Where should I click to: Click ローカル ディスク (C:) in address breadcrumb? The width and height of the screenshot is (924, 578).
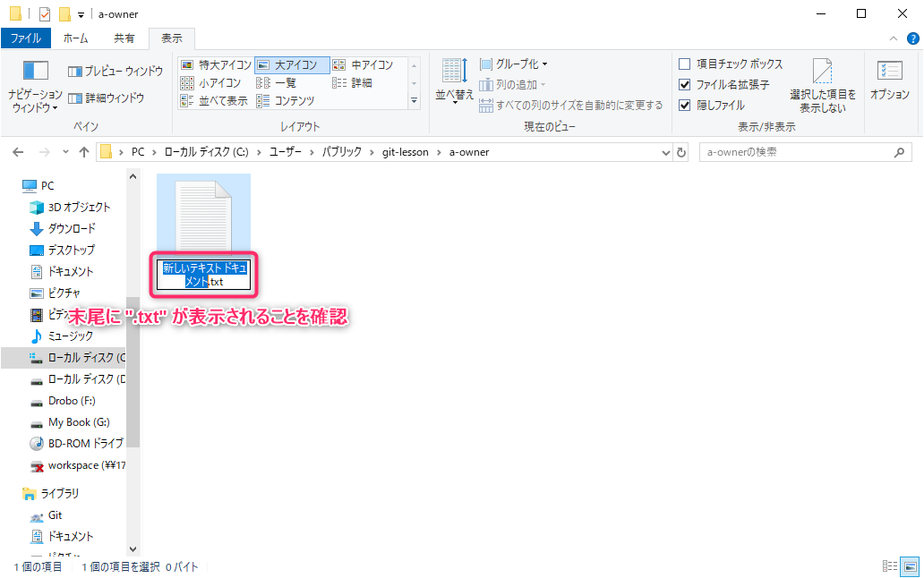tap(206, 152)
